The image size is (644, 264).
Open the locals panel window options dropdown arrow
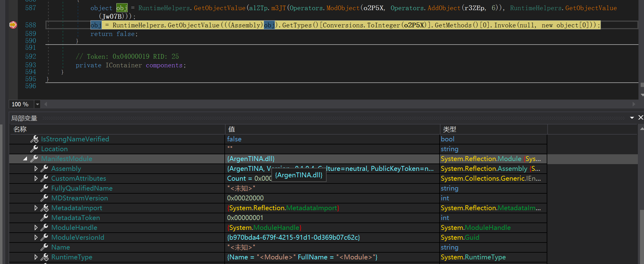[x=632, y=118]
